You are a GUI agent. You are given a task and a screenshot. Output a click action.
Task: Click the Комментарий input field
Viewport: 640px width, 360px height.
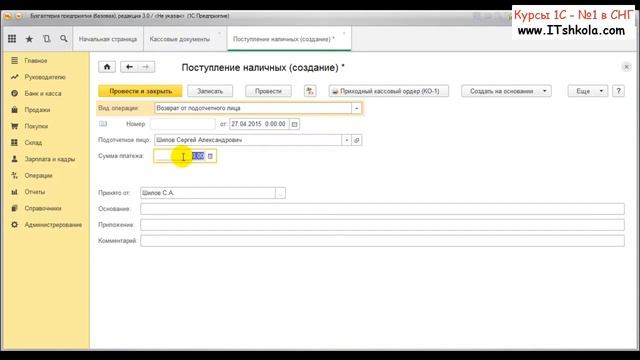point(382,241)
